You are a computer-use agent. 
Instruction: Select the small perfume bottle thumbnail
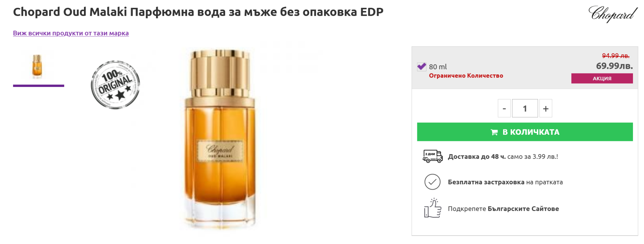tap(37, 66)
